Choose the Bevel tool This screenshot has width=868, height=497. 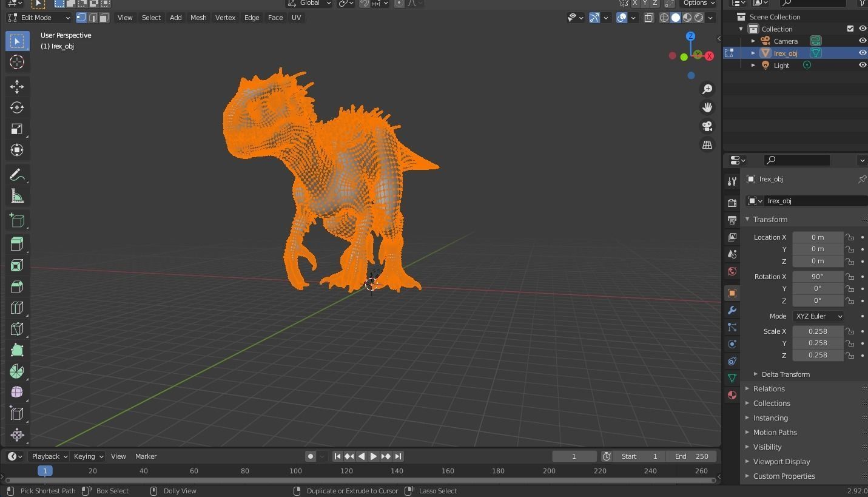pos(17,286)
